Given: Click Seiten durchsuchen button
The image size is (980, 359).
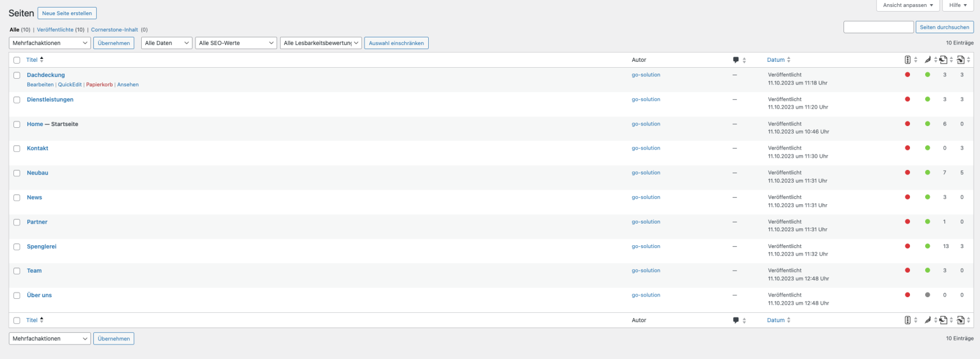Looking at the screenshot, I should click(x=944, y=27).
